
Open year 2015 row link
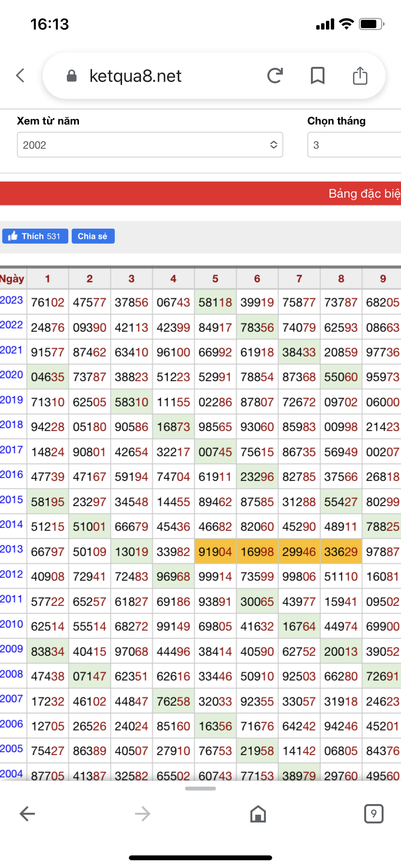point(12,500)
